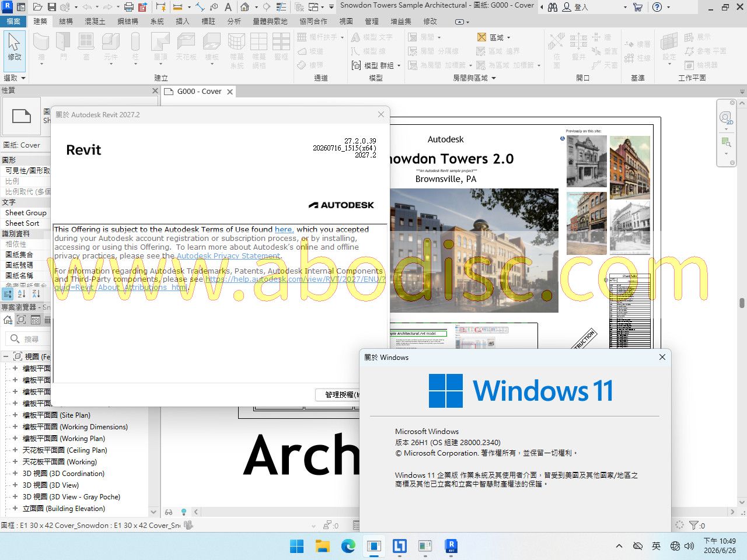Image resolution: width=747 pixels, height=560 pixels.
Task: Click the 管理授權 (Manage License) button
Action: (x=338, y=395)
